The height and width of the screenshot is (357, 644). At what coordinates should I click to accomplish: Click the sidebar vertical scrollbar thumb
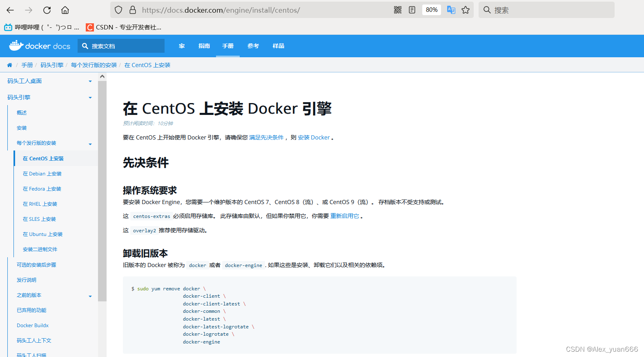point(102,191)
